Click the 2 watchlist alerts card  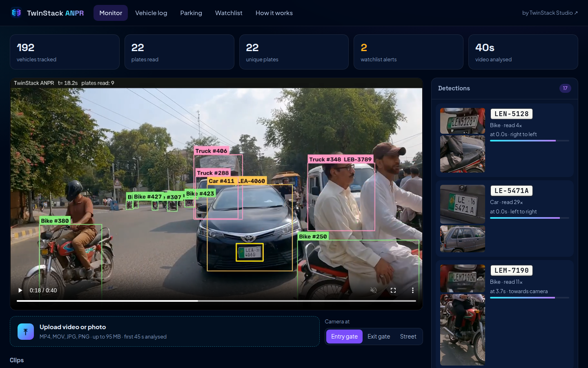pos(408,52)
